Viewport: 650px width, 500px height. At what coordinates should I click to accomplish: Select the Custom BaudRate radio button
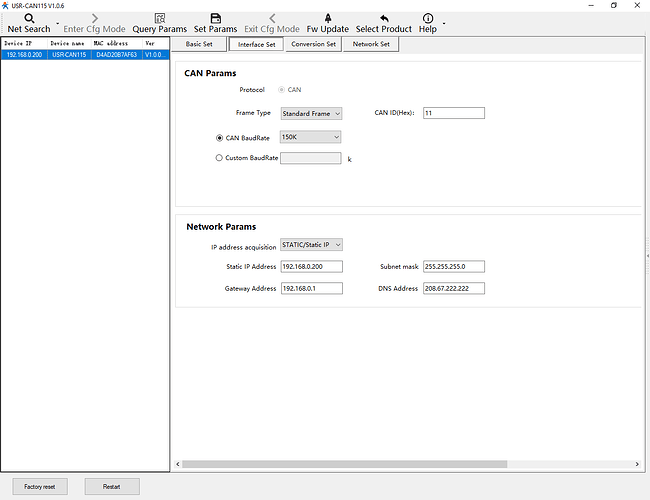tap(220, 158)
